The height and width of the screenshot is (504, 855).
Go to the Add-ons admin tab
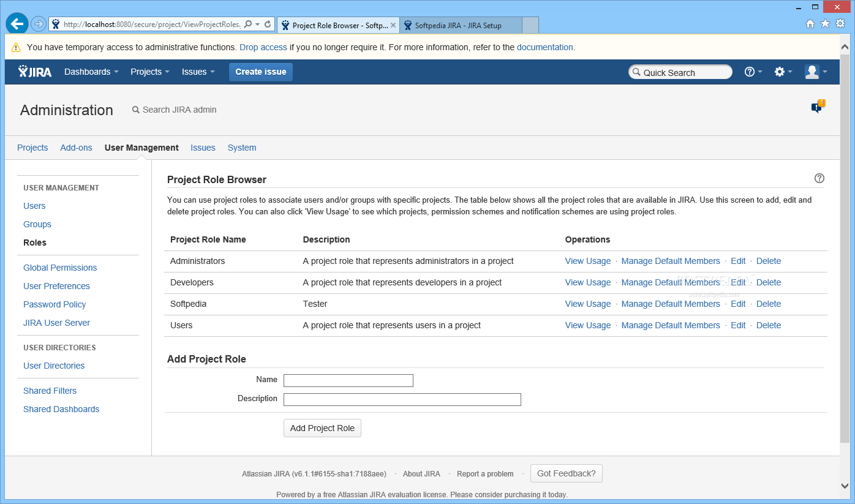[x=76, y=148]
